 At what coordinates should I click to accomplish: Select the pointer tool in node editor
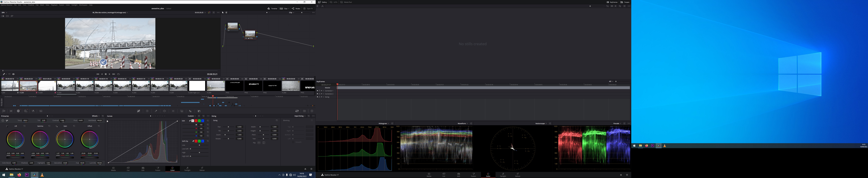click(x=223, y=12)
